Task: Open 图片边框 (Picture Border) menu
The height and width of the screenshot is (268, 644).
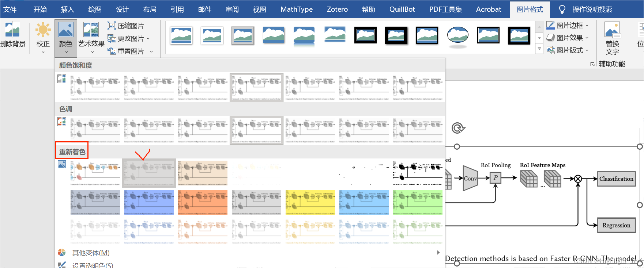Action: [x=567, y=25]
